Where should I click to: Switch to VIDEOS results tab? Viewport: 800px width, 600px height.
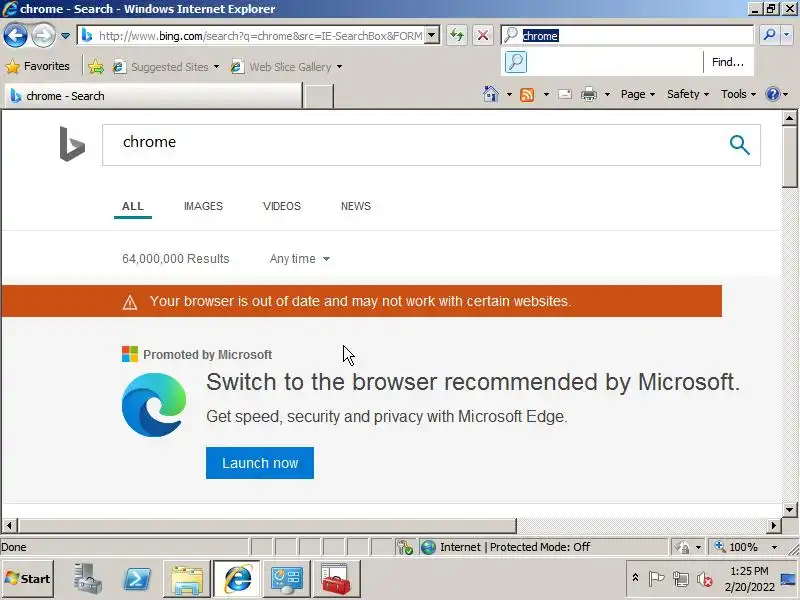(282, 206)
